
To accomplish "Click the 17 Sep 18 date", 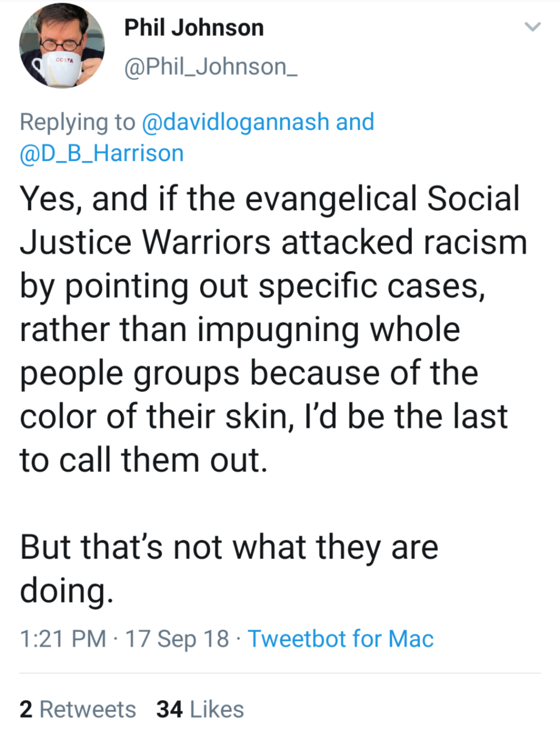I will 177,639.
